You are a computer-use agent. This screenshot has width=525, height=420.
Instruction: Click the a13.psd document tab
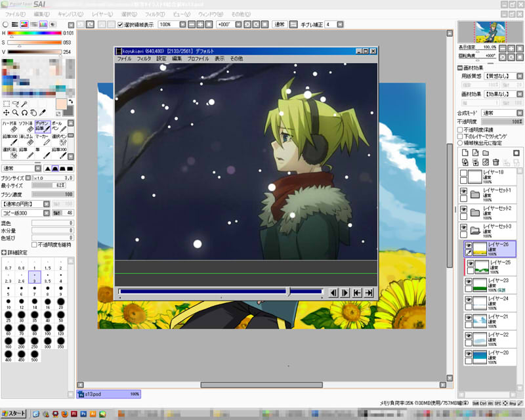[x=109, y=394]
